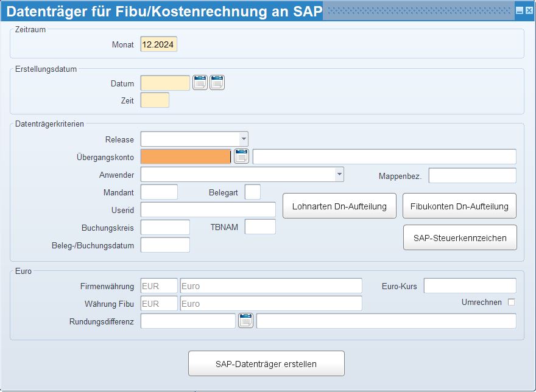The height and width of the screenshot is (392, 536).
Task: Click the Rundungsdifferenz description field
Action: (386, 321)
